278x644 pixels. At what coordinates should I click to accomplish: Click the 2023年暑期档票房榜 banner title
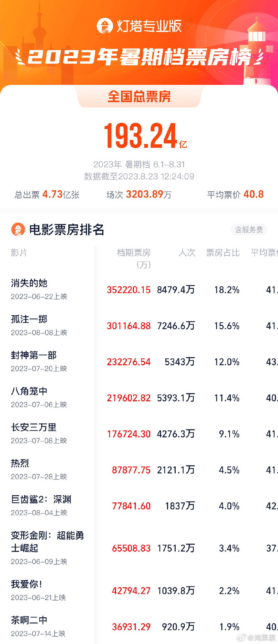pyautogui.click(x=139, y=57)
